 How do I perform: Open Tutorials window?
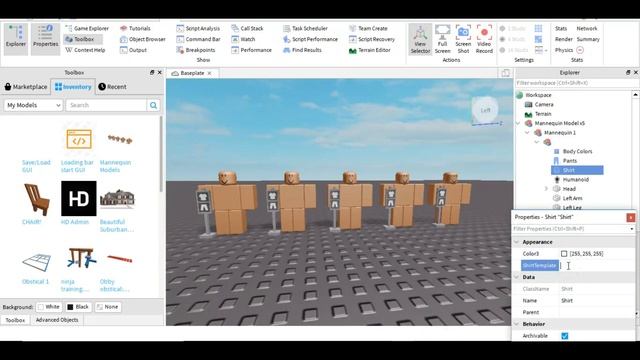(x=135, y=28)
